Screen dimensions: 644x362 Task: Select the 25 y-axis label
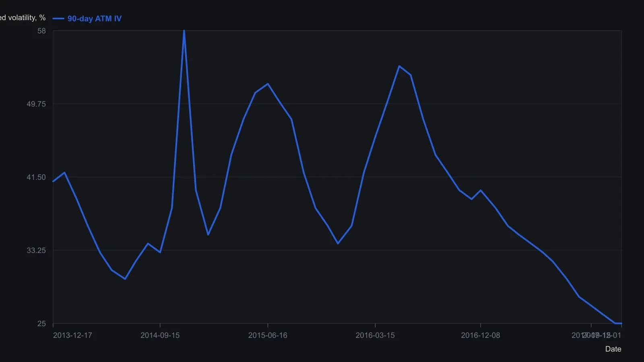tap(41, 324)
